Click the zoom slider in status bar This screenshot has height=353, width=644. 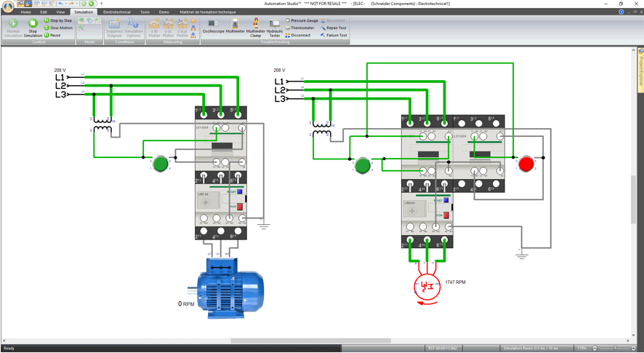[615, 349]
